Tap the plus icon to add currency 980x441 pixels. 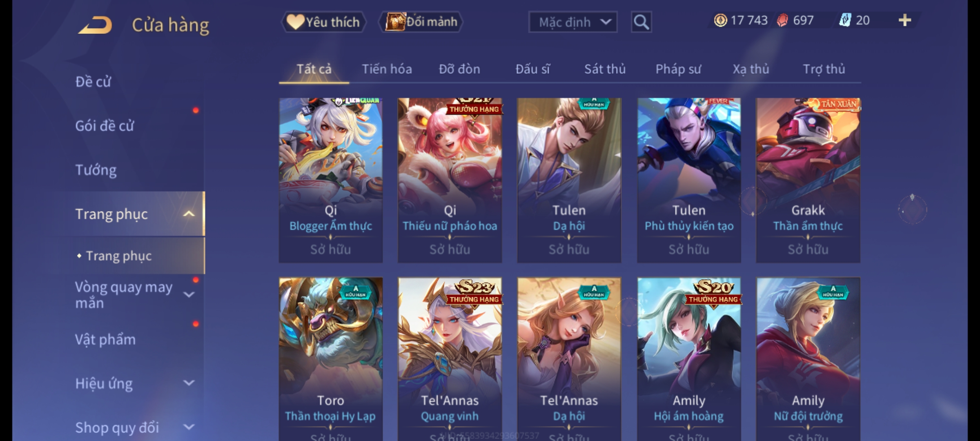[x=905, y=20]
